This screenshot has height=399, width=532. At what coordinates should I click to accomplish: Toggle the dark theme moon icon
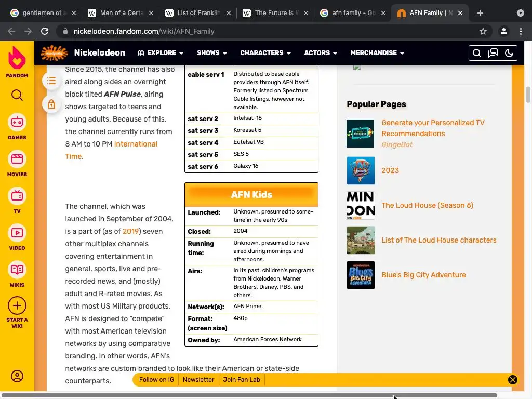(x=509, y=53)
